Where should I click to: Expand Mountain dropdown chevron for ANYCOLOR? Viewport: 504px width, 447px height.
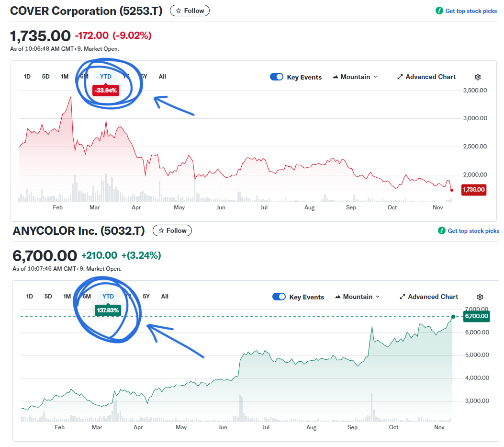377,297
